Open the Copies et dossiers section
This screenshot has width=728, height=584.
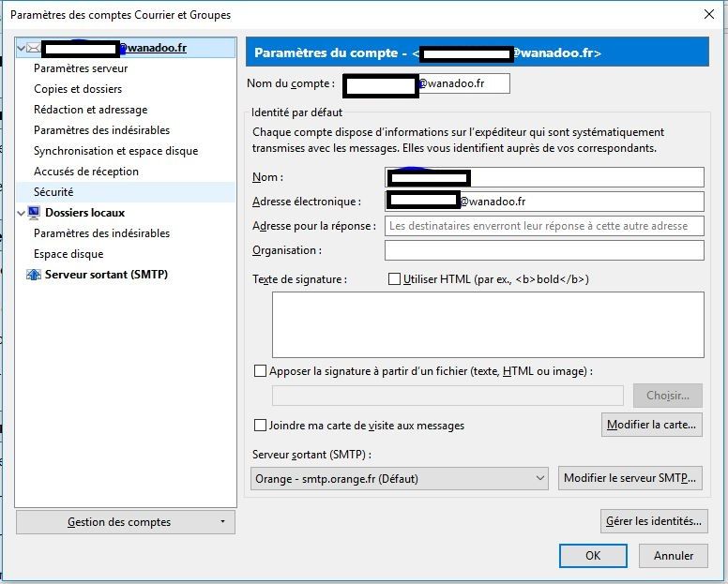click(x=78, y=89)
